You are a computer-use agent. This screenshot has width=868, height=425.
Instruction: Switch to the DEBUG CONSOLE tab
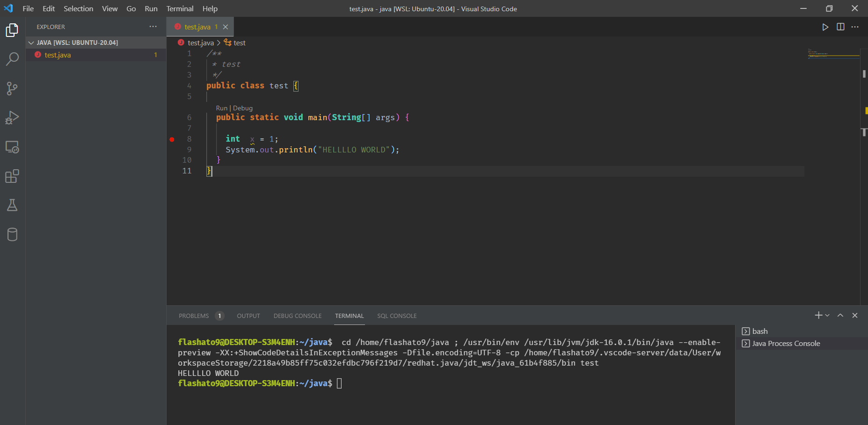coord(297,316)
